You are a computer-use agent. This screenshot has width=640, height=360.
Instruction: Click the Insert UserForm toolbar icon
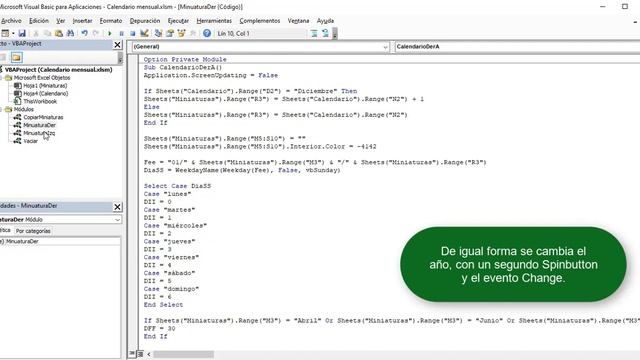(x=5, y=33)
